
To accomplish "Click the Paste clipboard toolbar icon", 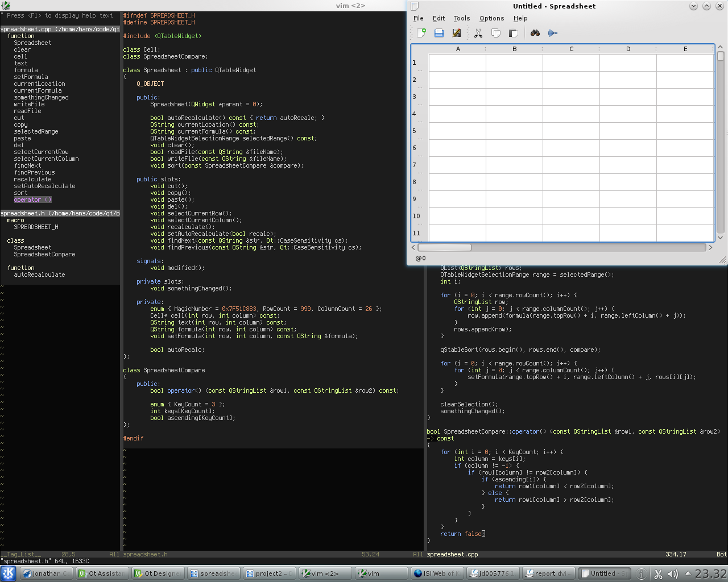I will pyautogui.click(x=513, y=33).
